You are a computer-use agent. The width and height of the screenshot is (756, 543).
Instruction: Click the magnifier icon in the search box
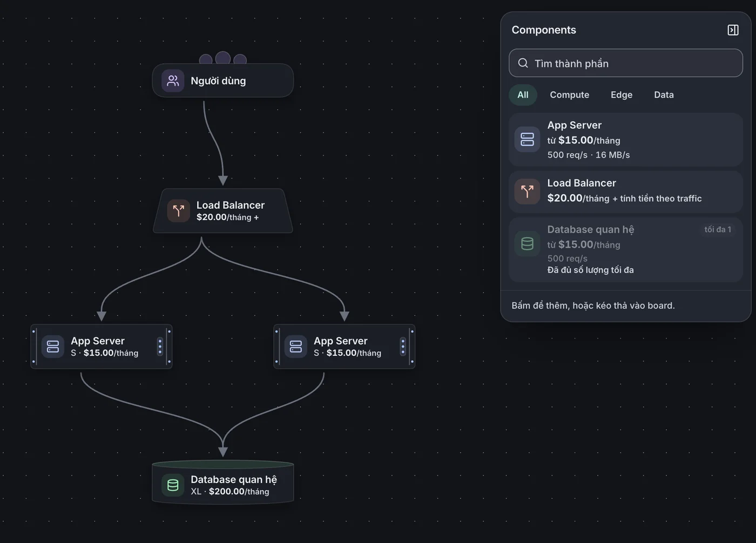pos(523,63)
